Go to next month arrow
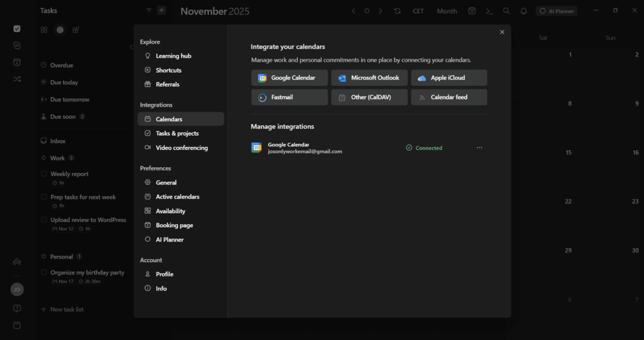The width and height of the screenshot is (644, 340). 380,11
